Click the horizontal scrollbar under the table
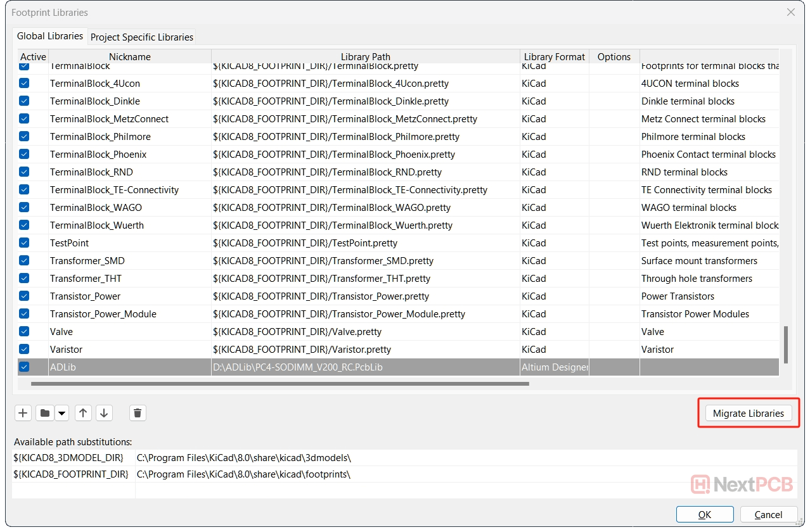810x532 pixels. click(x=279, y=384)
